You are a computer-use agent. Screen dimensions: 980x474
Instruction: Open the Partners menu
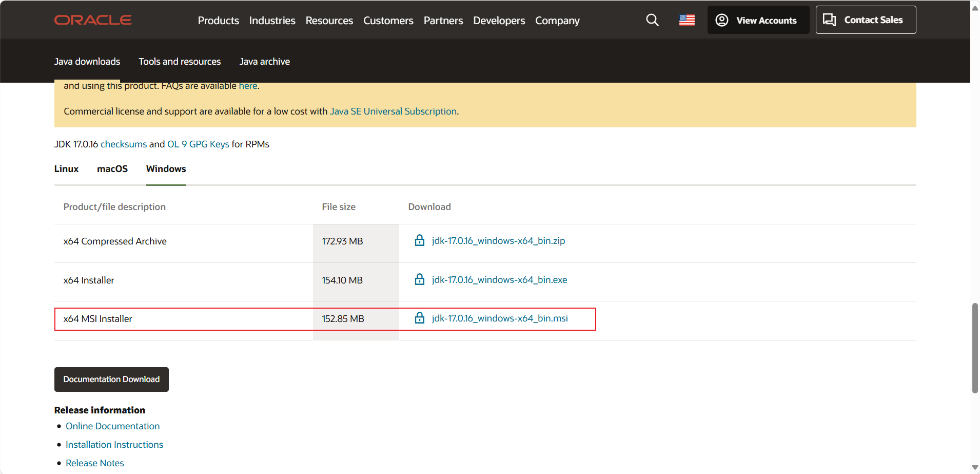click(443, 21)
